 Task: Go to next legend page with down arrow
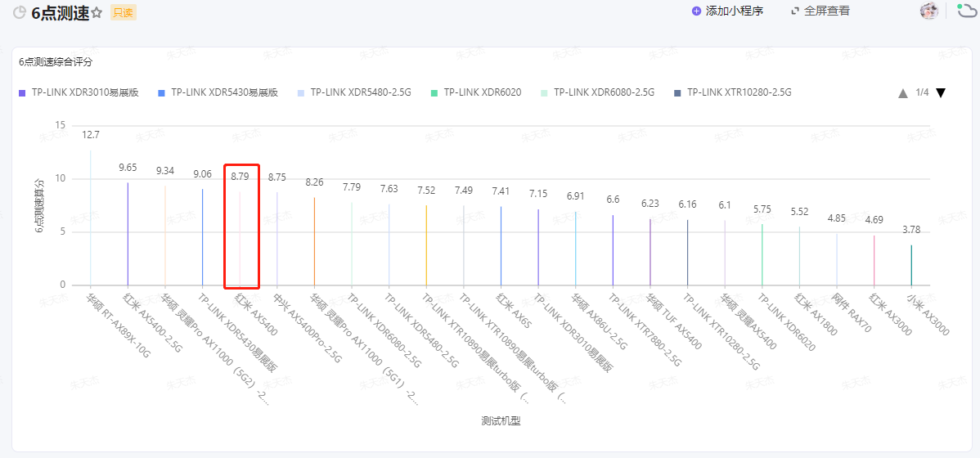pyautogui.click(x=941, y=93)
